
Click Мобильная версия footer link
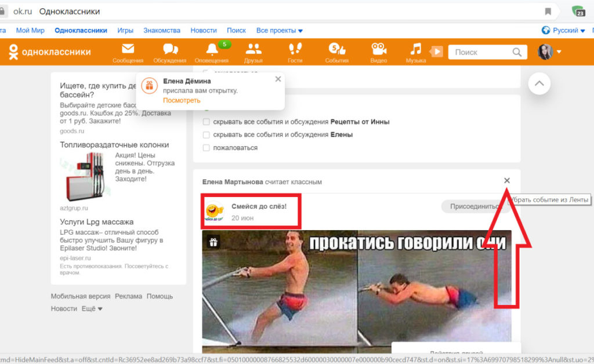pyautogui.click(x=81, y=296)
